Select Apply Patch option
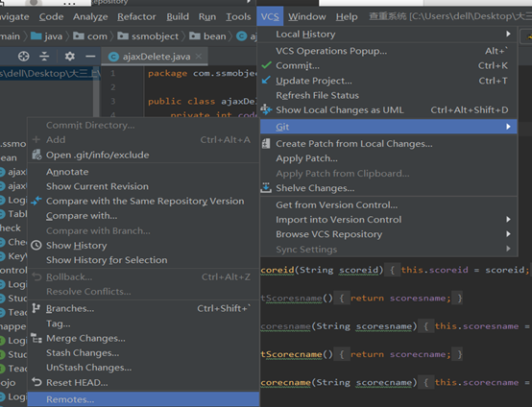Image resolution: width=532 pixels, height=407 pixels. pyautogui.click(x=388, y=158)
